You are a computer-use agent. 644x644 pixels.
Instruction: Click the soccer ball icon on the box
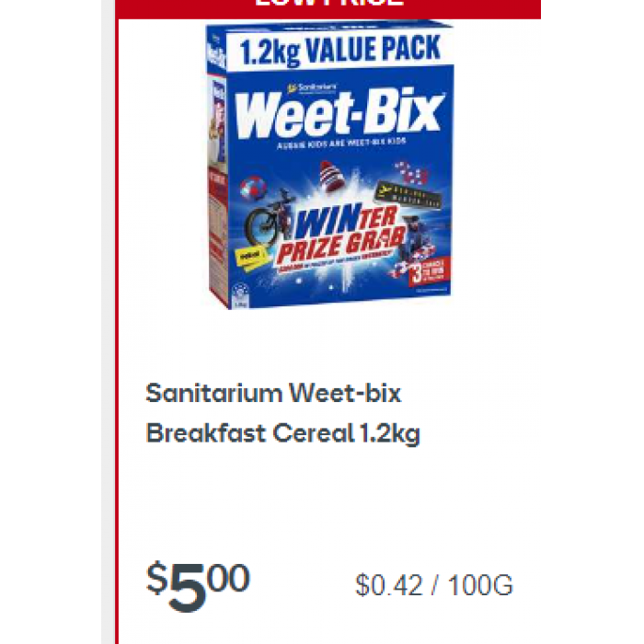(253, 189)
